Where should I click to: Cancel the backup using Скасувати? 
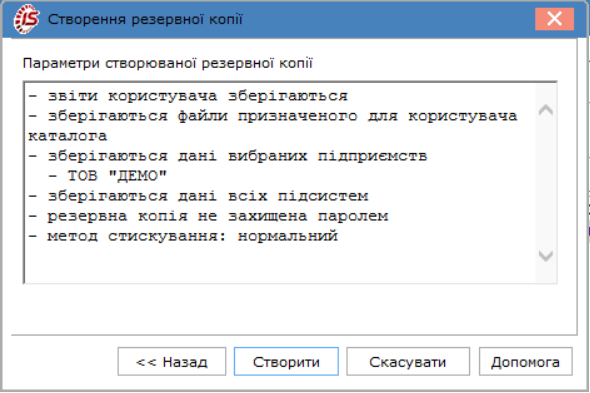click(408, 362)
